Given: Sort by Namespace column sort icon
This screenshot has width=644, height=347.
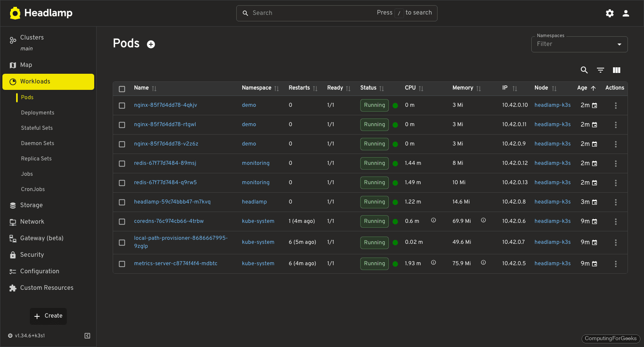Looking at the screenshot, I should click(277, 89).
